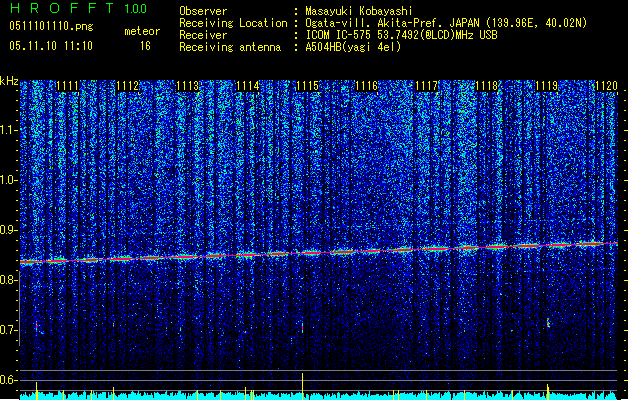
Task: Click the tall yellow power spike under 1115
Action: [x=302, y=384]
